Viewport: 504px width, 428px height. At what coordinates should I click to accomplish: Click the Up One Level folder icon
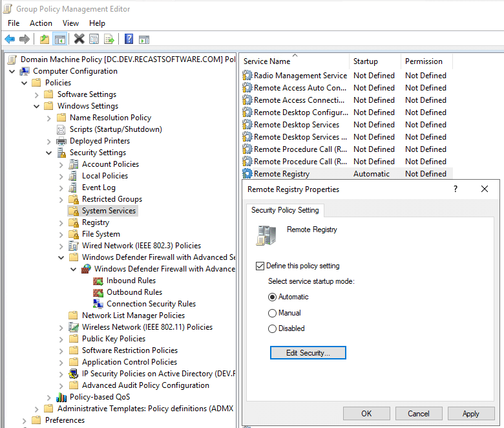(44, 39)
